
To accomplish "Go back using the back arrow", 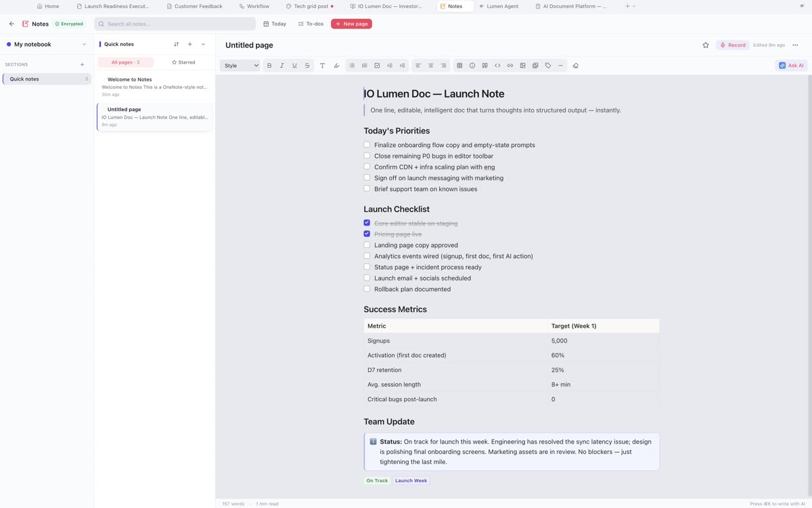I will click(12, 24).
